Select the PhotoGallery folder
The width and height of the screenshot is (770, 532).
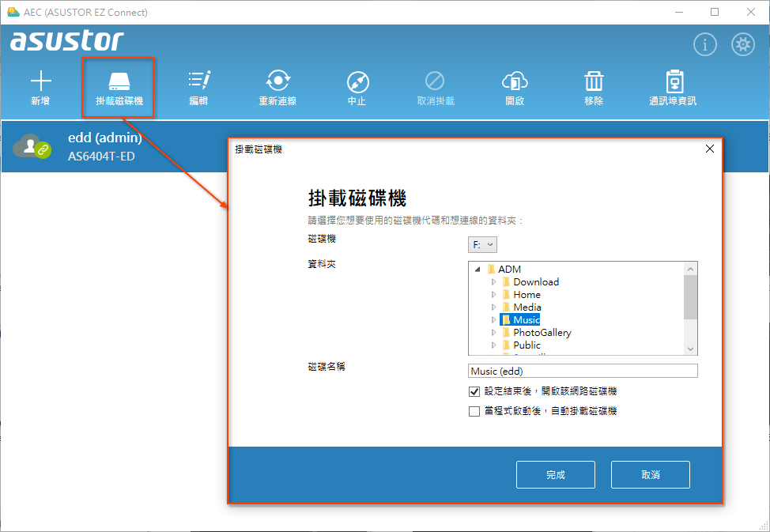pyautogui.click(x=537, y=333)
